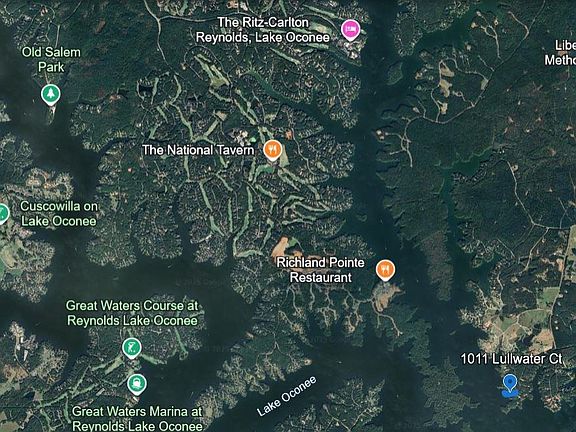This screenshot has width=576, height=432.
Task: Select the Cuscowilla green marker at left edge
Action: (x=3, y=213)
